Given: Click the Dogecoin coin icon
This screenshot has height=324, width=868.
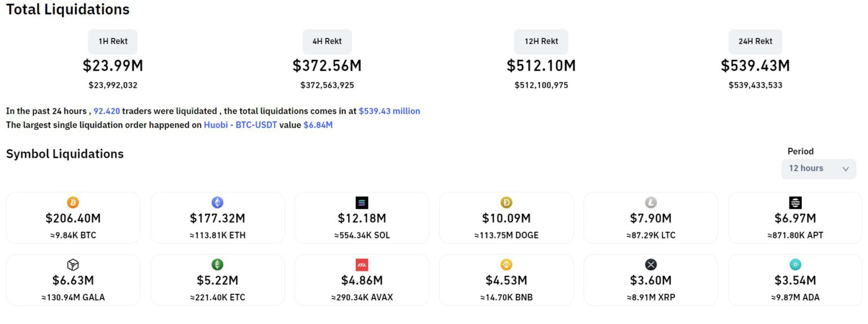Looking at the screenshot, I should tap(506, 202).
